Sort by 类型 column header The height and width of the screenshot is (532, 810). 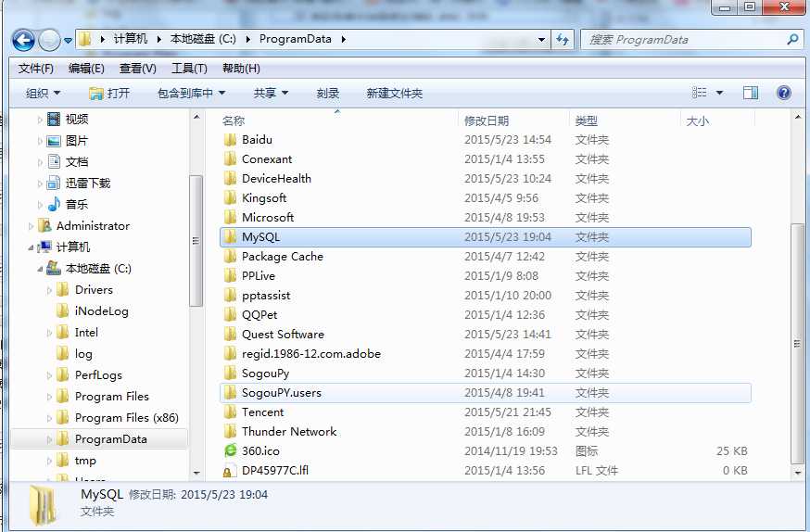pyautogui.click(x=587, y=120)
